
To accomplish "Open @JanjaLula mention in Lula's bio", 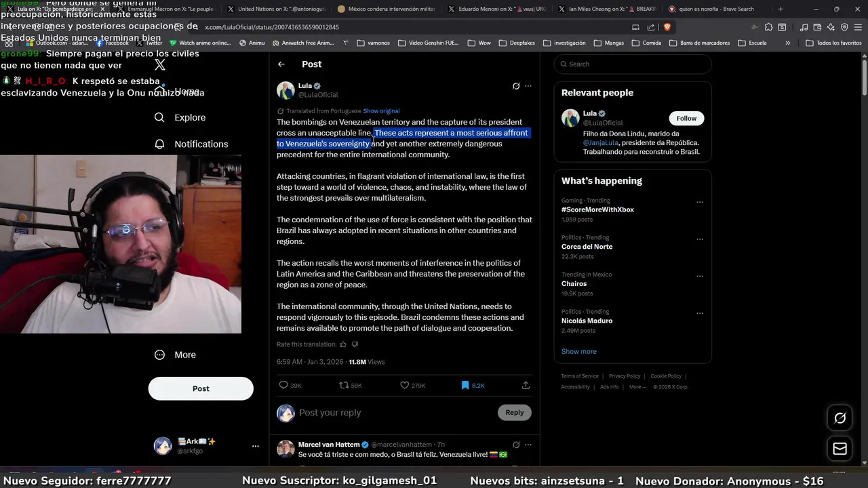I will pos(601,143).
